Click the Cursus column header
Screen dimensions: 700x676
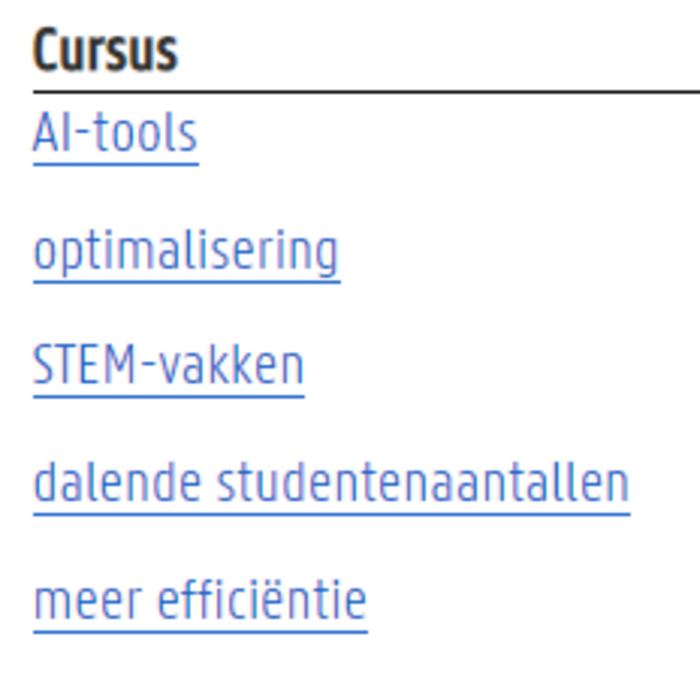coord(106,50)
